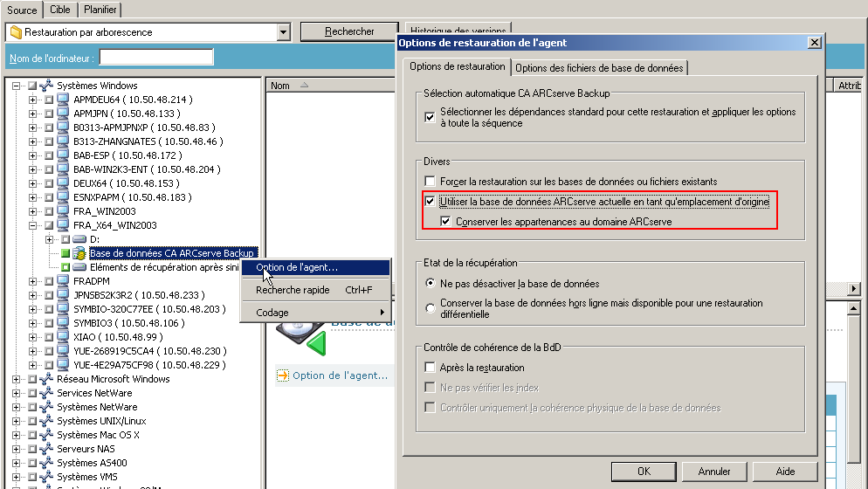
Task: Expand the JPNSBS2K3R2 node
Action: pos(32,295)
